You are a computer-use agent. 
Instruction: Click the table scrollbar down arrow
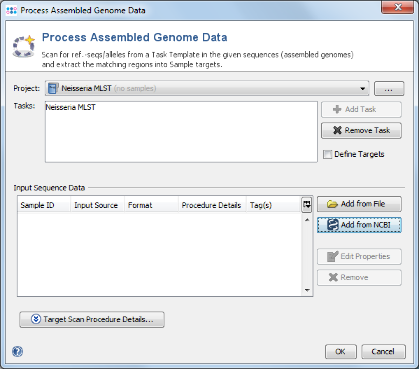pos(307,290)
